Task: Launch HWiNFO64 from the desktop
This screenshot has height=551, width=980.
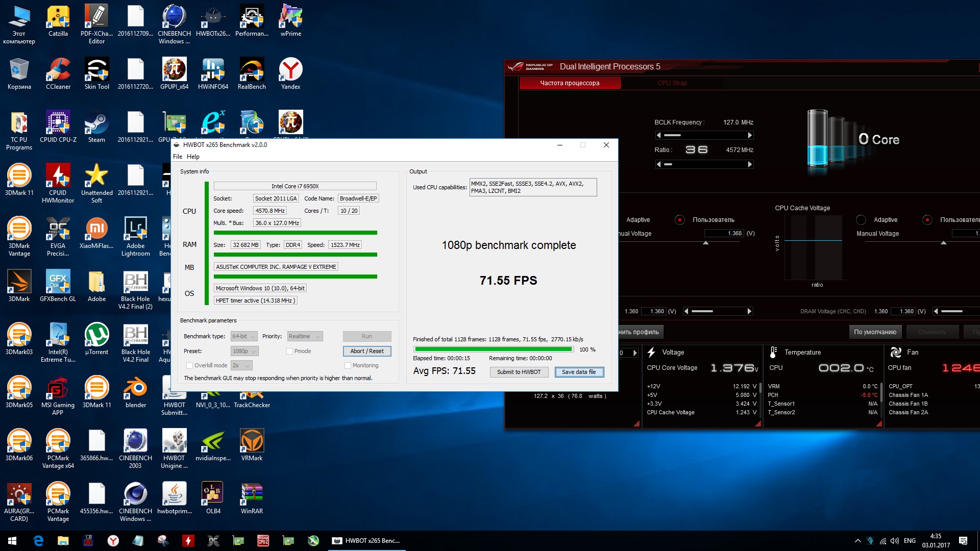Action: 213,74
